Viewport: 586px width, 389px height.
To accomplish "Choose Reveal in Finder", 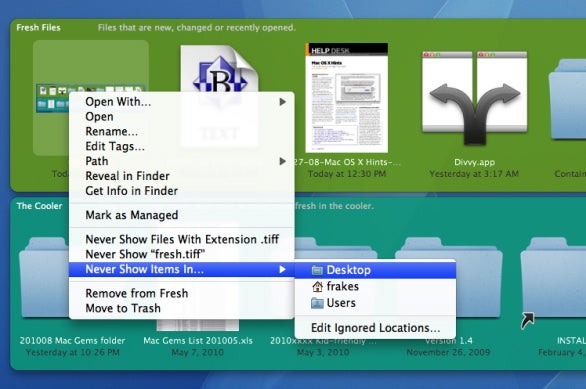I will 182,176.
